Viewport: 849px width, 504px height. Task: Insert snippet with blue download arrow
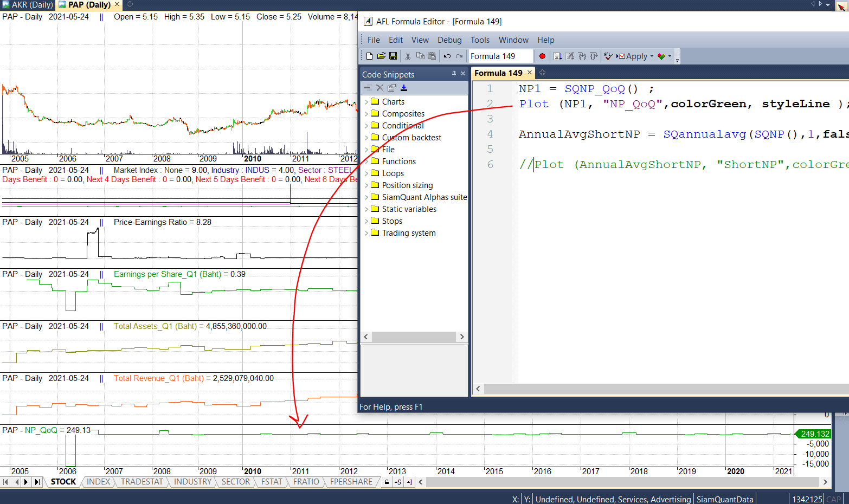[404, 88]
